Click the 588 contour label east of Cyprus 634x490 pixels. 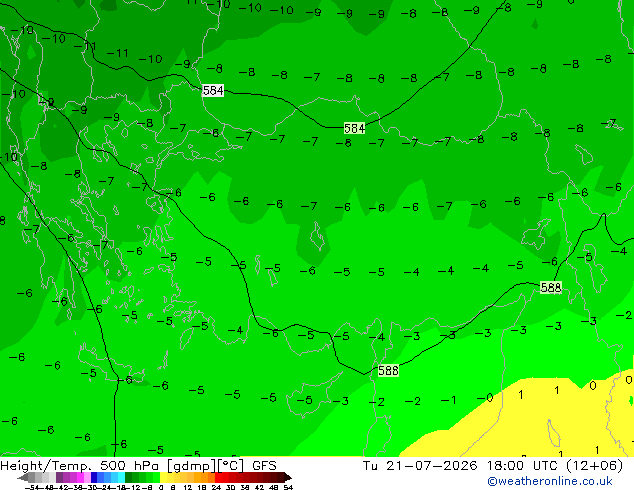[388, 370]
